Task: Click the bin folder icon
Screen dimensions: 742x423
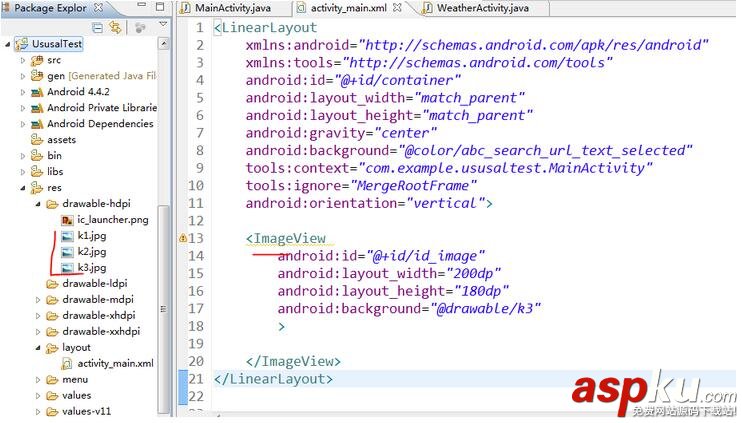Action: 37,156
